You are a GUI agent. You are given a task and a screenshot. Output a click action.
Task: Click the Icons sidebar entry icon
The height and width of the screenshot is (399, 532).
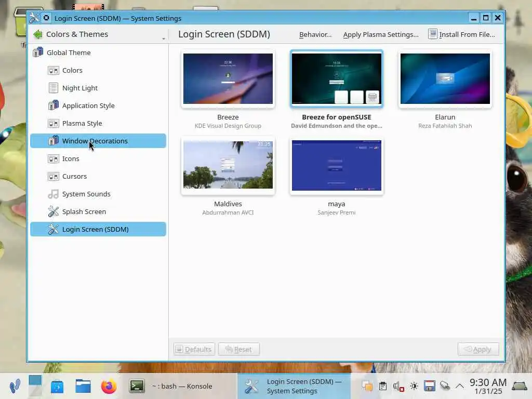pyautogui.click(x=54, y=158)
